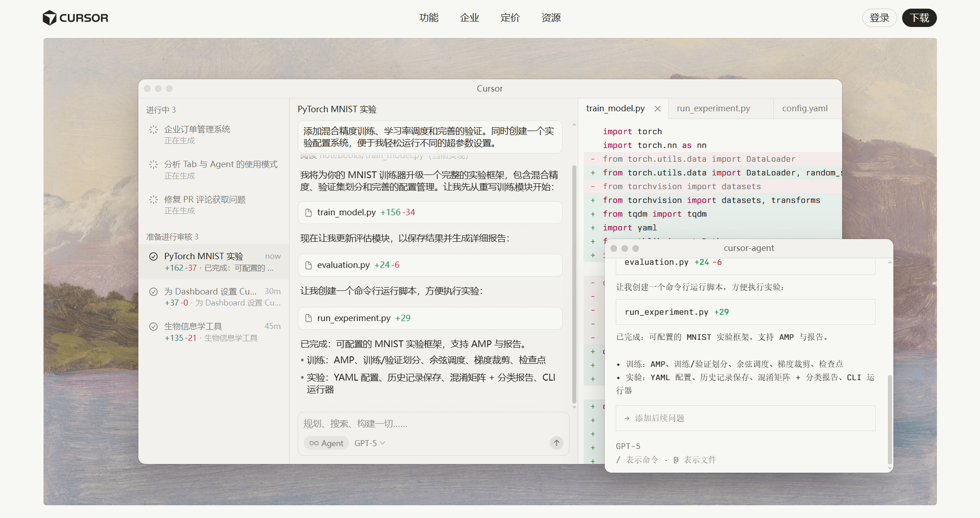Click the Cursor logo icon
The height and width of the screenshot is (518, 980).
point(50,17)
